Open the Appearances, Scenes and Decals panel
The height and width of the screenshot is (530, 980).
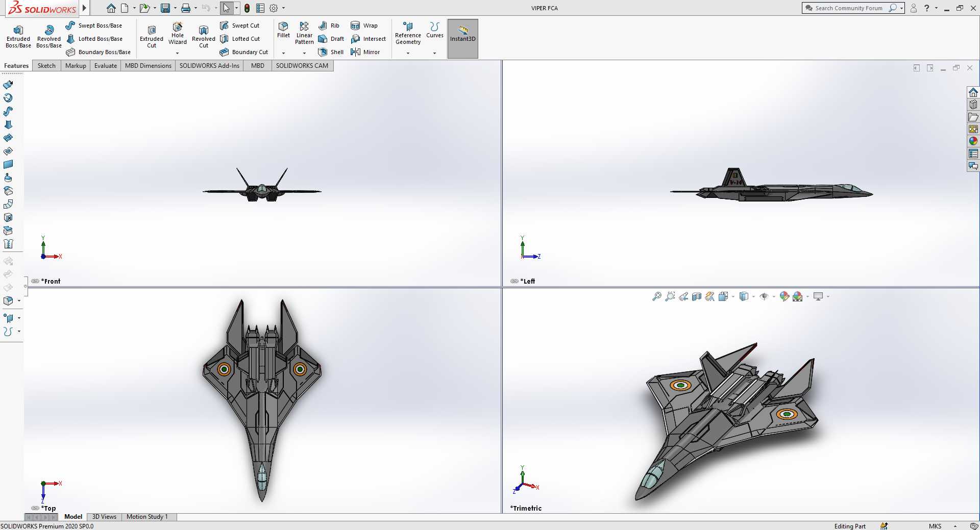click(x=973, y=141)
